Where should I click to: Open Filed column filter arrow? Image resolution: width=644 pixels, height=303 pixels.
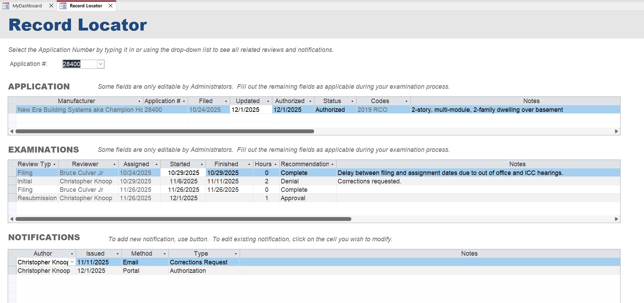pos(226,101)
